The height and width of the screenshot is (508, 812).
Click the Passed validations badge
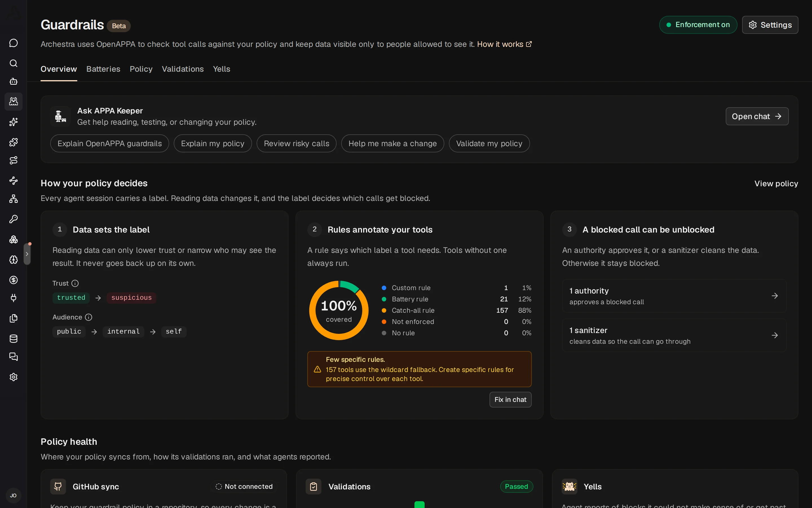[x=517, y=487]
